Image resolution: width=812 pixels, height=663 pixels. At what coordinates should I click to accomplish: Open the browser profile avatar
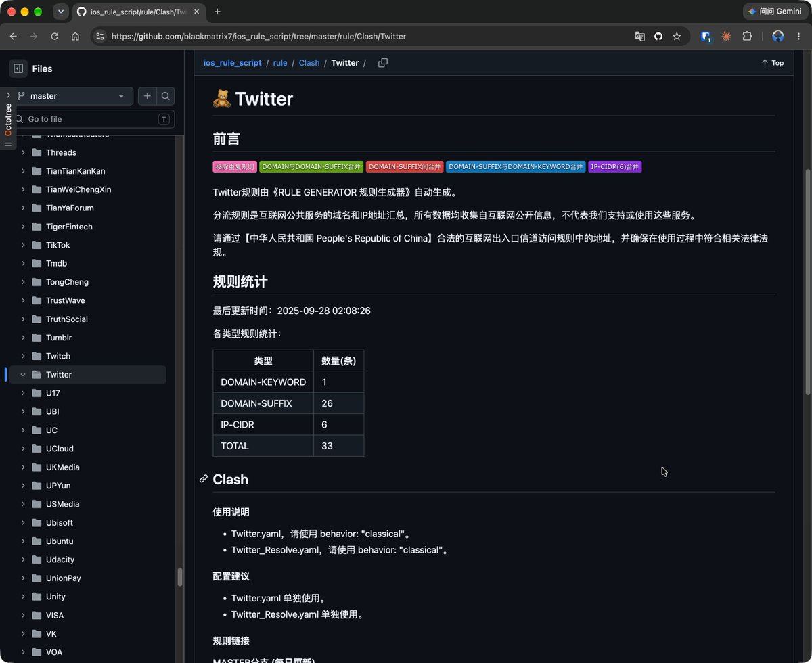[778, 37]
